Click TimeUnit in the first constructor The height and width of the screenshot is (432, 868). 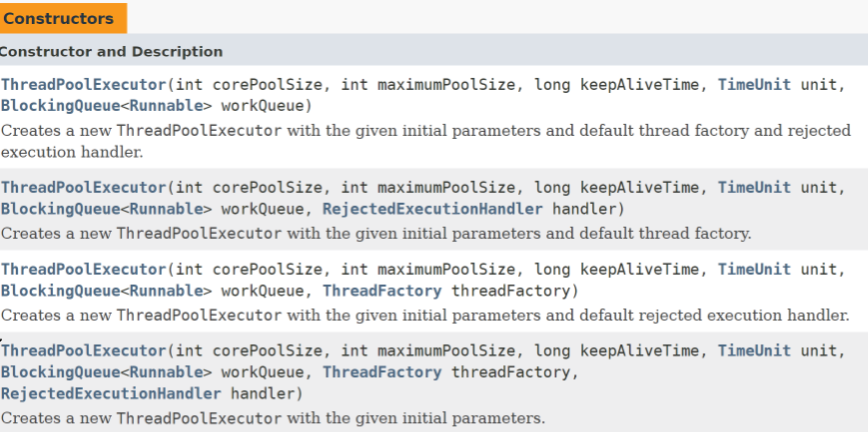point(754,85)
